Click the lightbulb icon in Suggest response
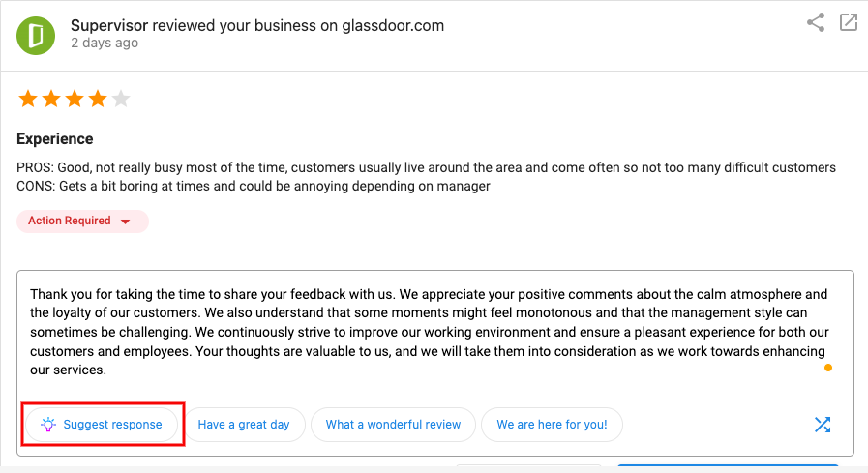This screenshot has height=473, width=868. point(48,425)
